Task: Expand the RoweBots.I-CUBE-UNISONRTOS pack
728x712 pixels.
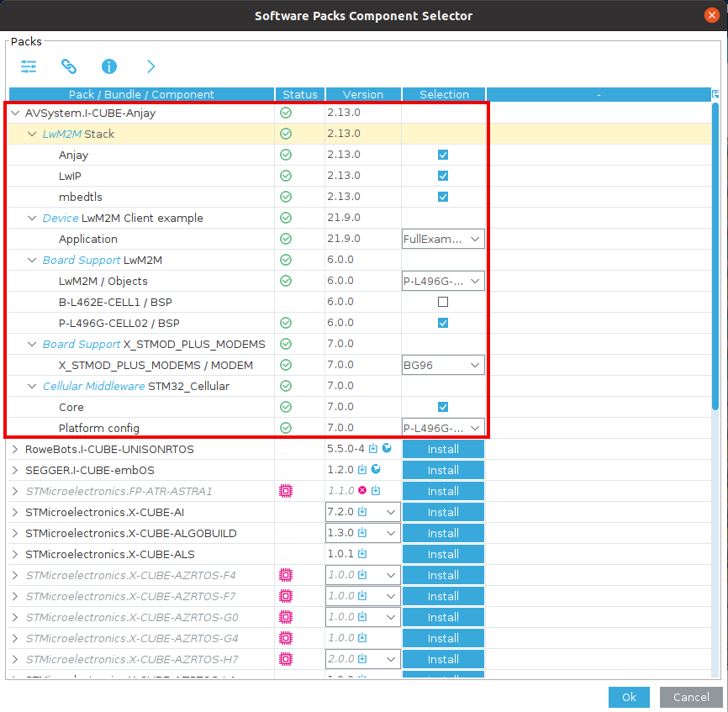Action: click(15, 449)
